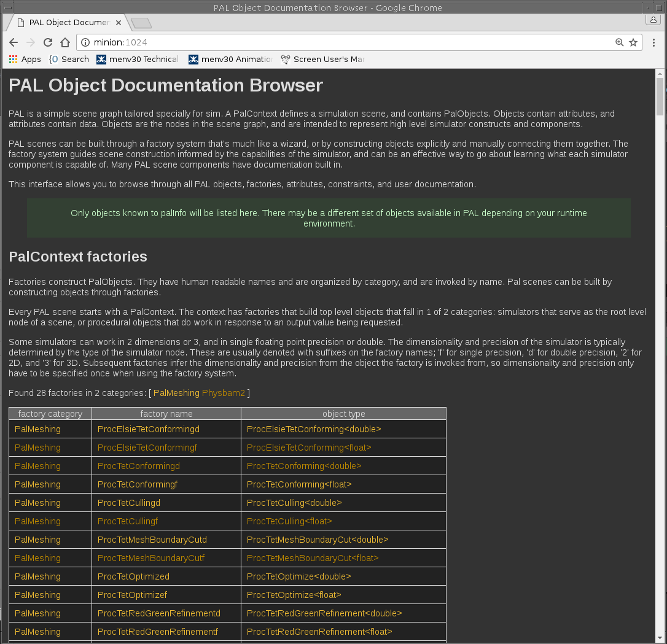Image resolution: width=667 pixels, height=644 pixels.
Task: Open the Search bookmark
Action: point(69,60)
